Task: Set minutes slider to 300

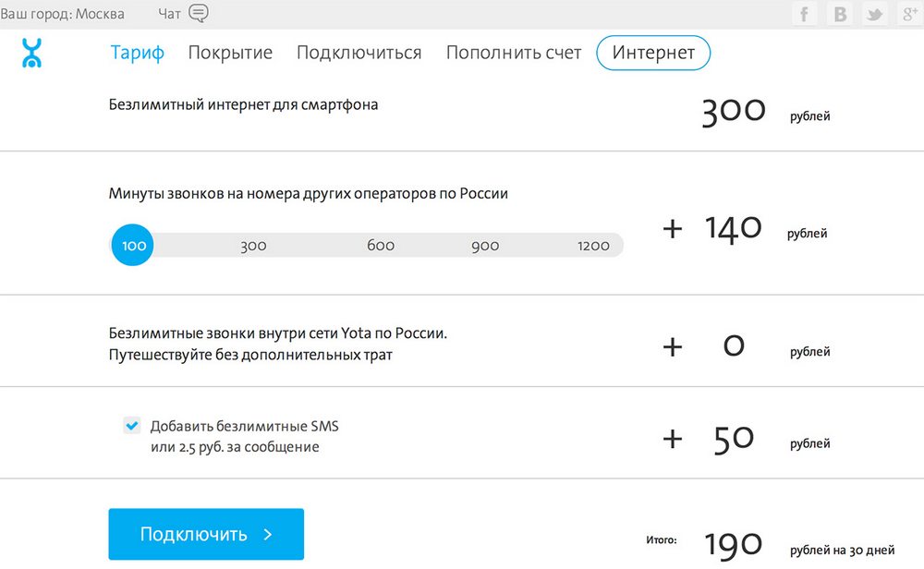Action: (253, 246)
